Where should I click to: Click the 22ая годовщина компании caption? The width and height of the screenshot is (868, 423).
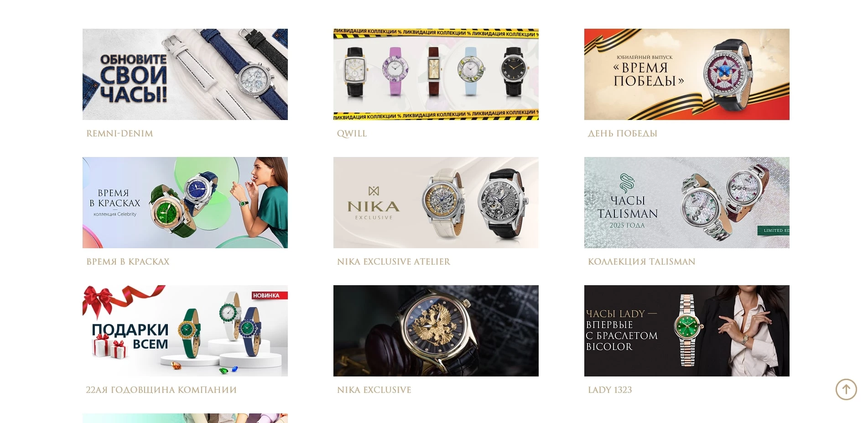tap(161, 390)
